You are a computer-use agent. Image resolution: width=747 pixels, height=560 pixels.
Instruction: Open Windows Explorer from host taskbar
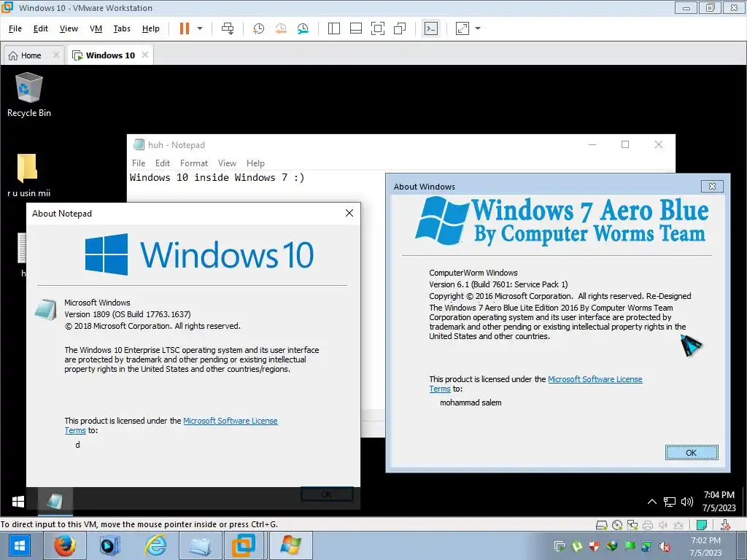tap(201, 545)
